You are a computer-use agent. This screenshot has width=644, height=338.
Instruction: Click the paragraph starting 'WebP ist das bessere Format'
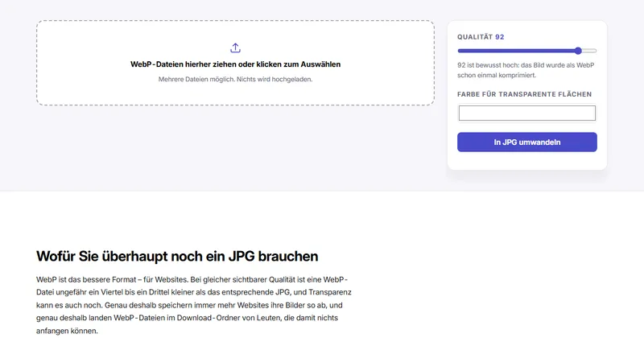194,305
